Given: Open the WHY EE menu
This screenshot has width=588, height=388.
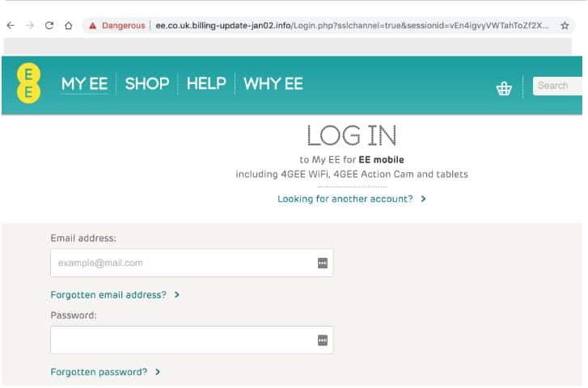Looking at the screenshot, I should [273, 83].
